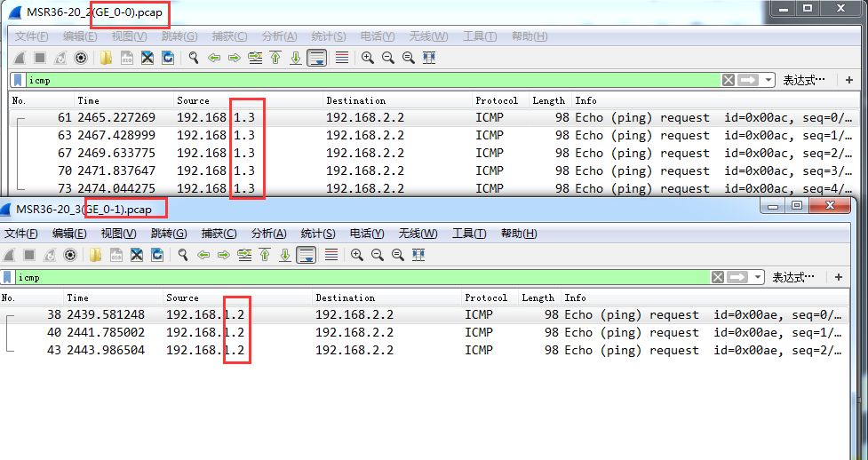
Task: Expand filter history dropdown in GE_0-1 window
Action: click(758, 277)
